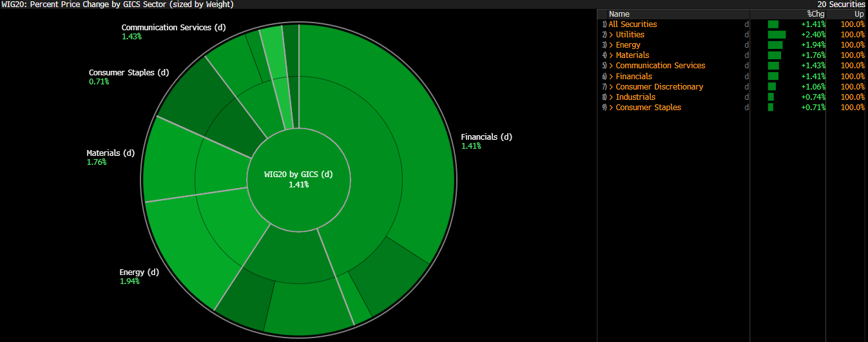This screenshot has width=868, height=342.
Task: Click the All Securities green change bar
Action: 773,24
